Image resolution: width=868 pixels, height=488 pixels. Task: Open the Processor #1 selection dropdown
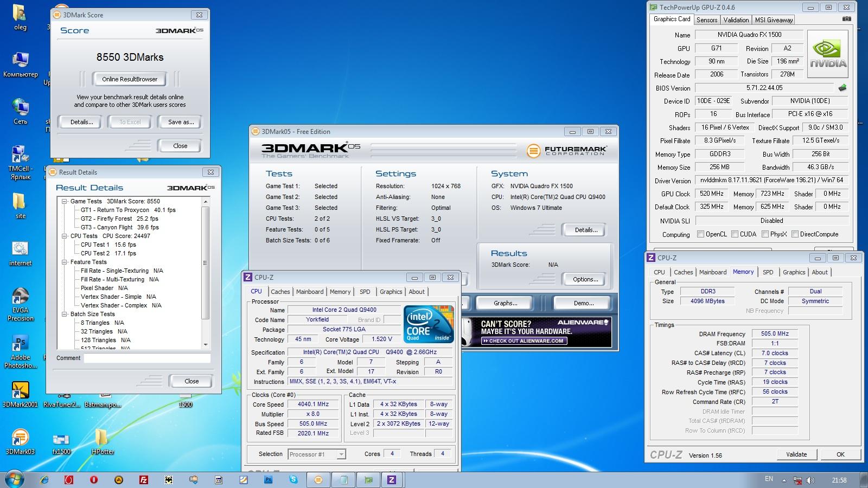coord(341,454)
